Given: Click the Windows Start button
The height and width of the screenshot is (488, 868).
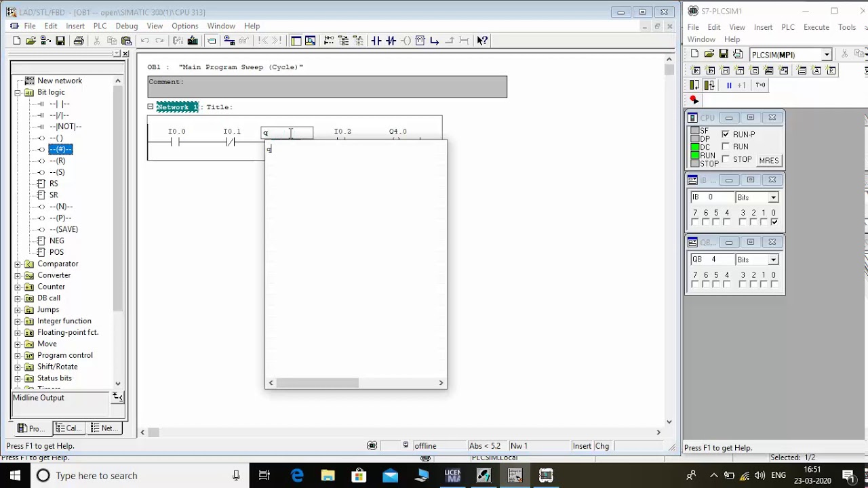Looking at the screenshot, I should [15, 476].
